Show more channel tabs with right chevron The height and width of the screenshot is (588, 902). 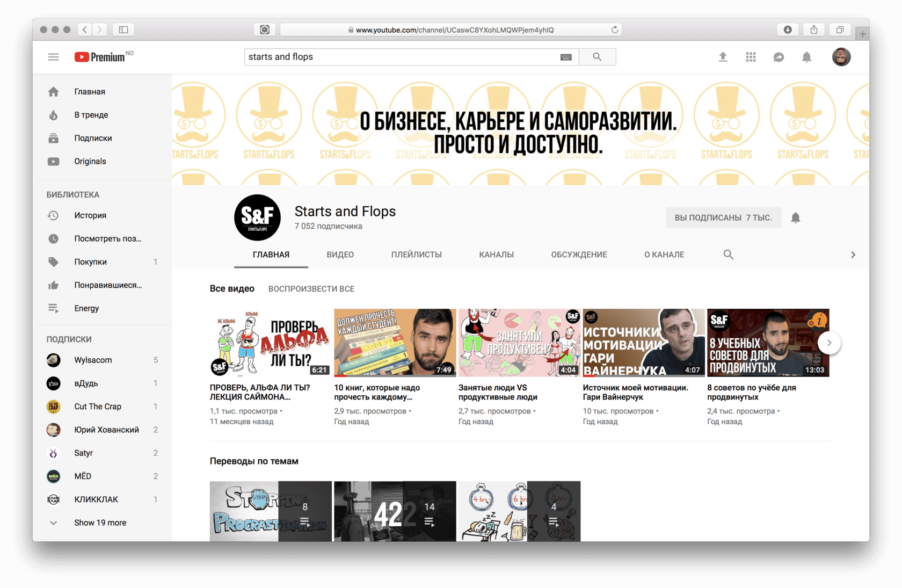tap(853, 255)
